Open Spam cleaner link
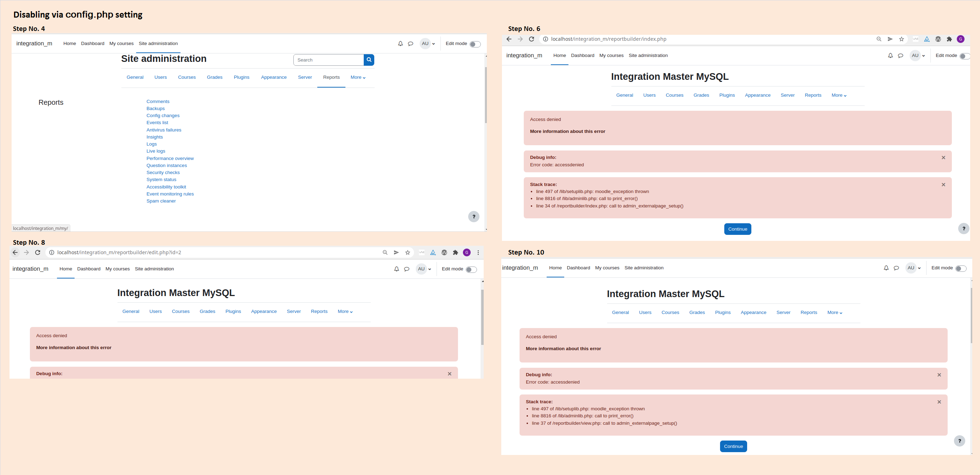The height and width of the screenshot is (475, 980). pos(161,201)
